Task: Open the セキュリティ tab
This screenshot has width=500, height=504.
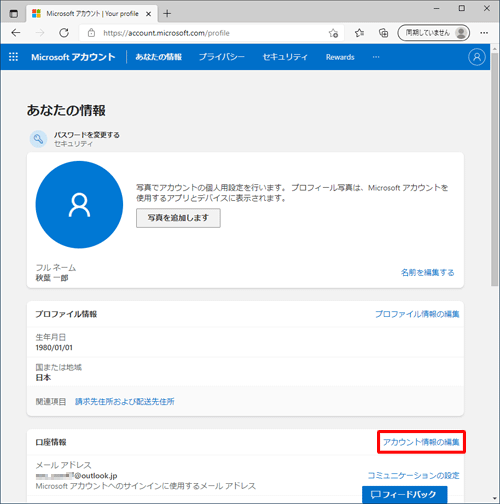Action: (285, 57)
